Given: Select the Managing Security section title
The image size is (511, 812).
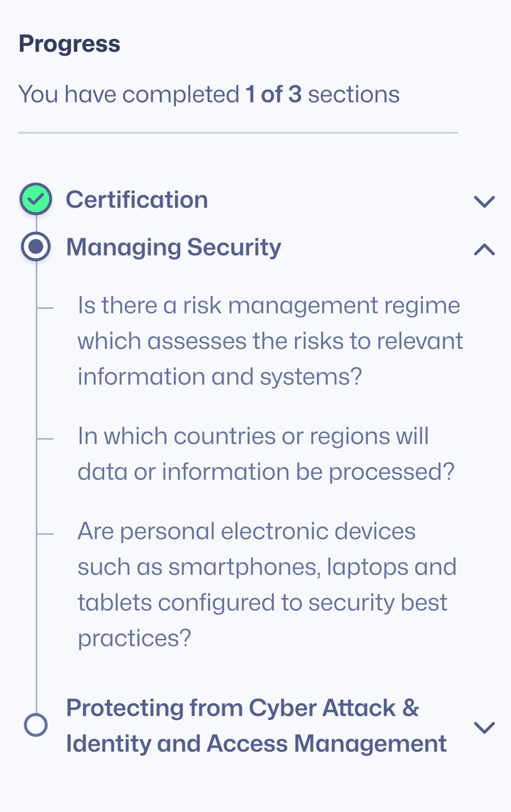Looking at the screenshot, I should pyautogui.click(x=173, y=247).
